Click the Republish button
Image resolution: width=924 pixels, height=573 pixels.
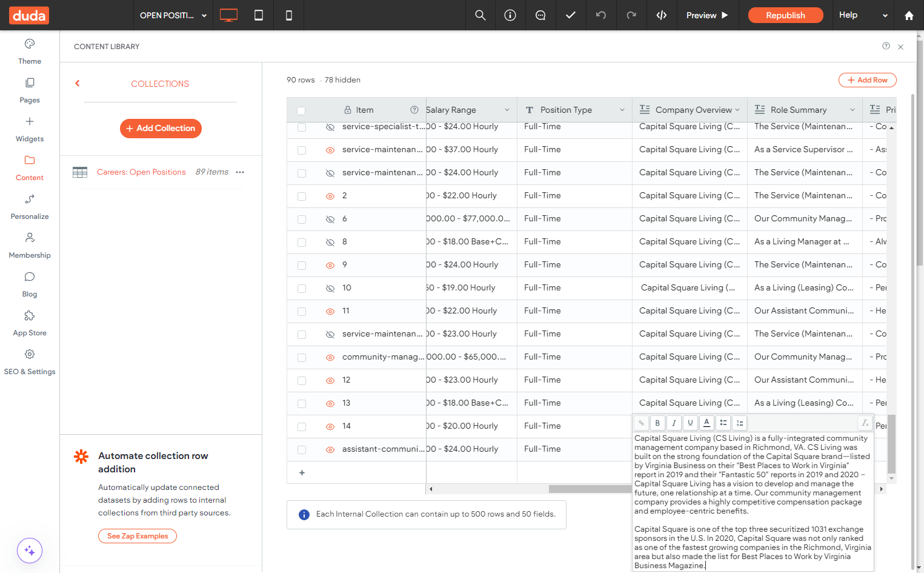pos(785,15)
